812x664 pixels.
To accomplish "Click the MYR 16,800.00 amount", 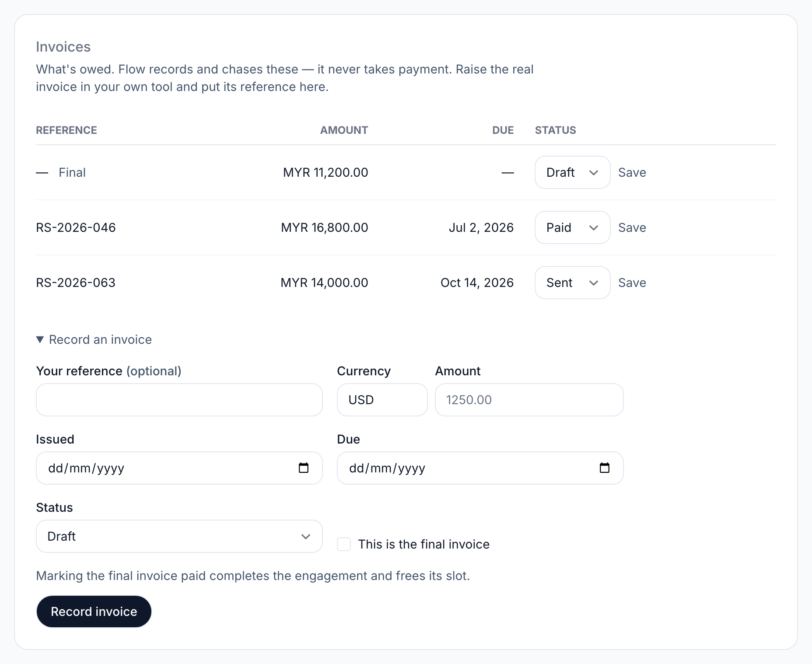I will click(x=325, y=227).
